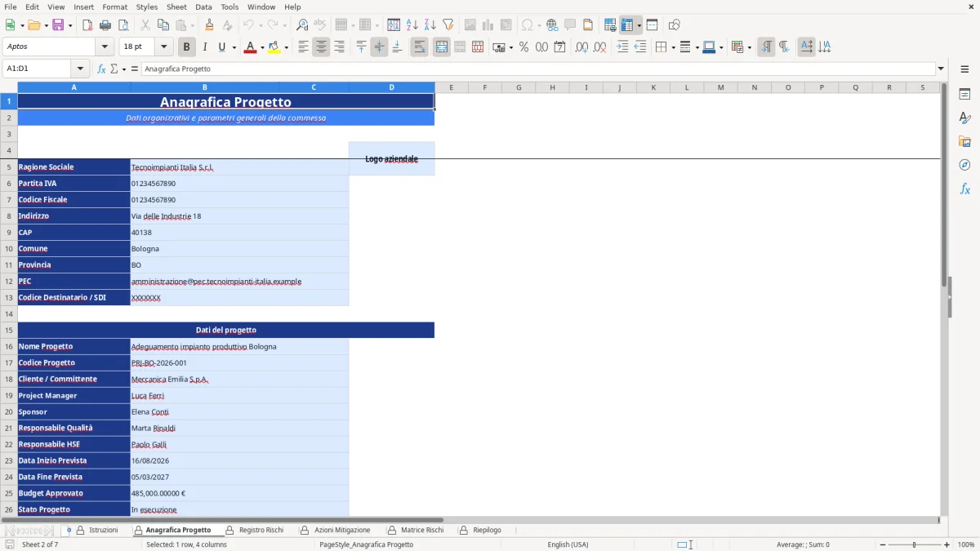The height and width of the screenshot is (551, 980).
Task: Toggle Align Right
Action: click(x=339, y=47)
